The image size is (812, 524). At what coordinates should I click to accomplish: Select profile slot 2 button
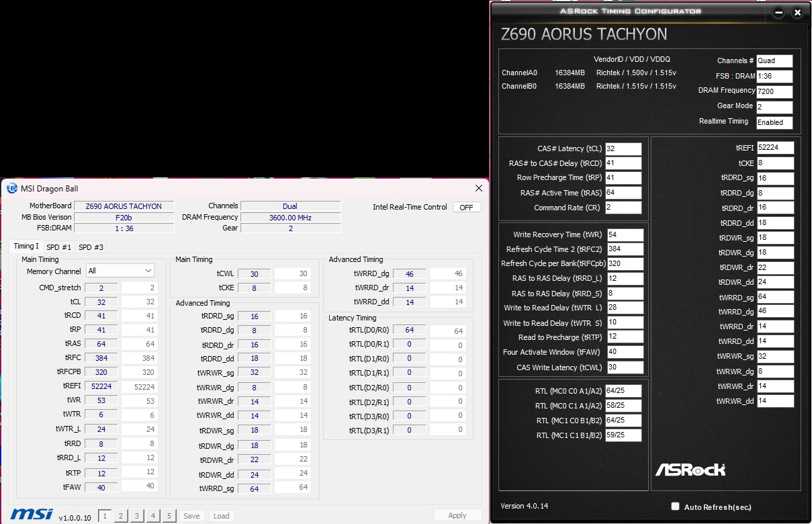[121, 516]
